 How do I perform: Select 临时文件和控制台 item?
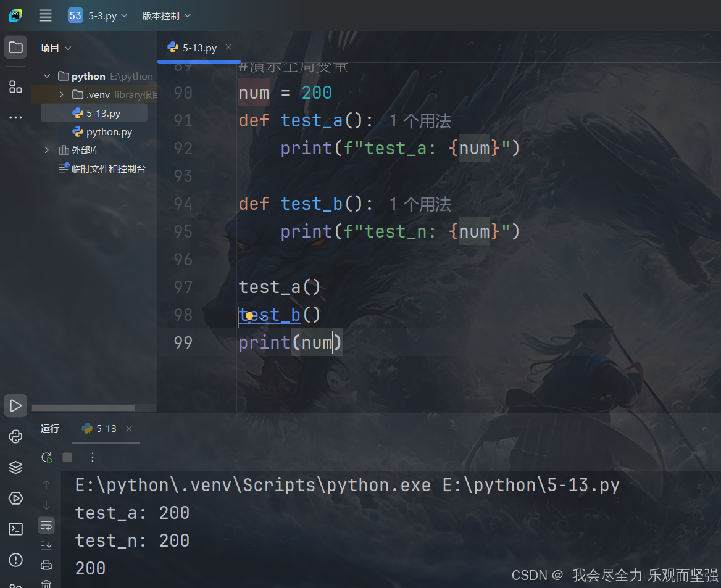[102, 168]
